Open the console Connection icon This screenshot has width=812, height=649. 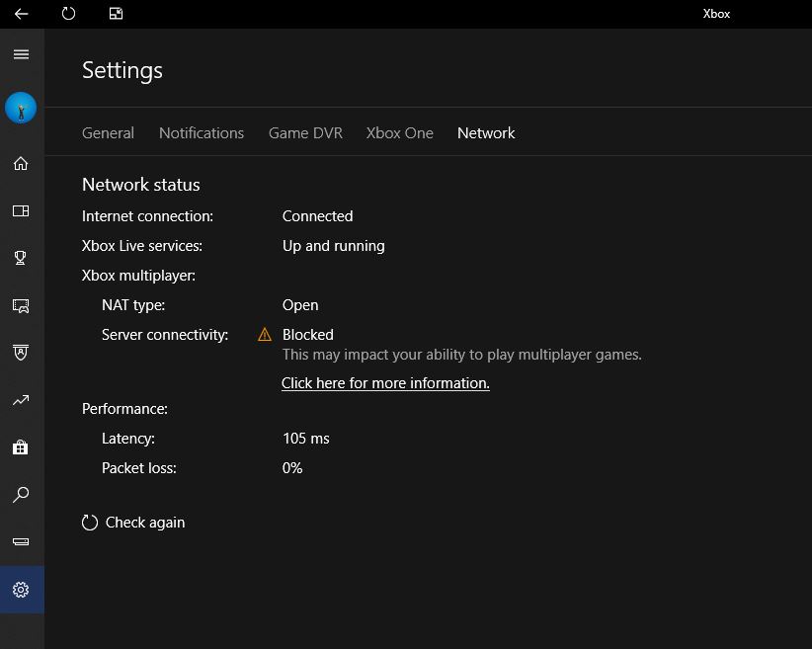(21, 541)
